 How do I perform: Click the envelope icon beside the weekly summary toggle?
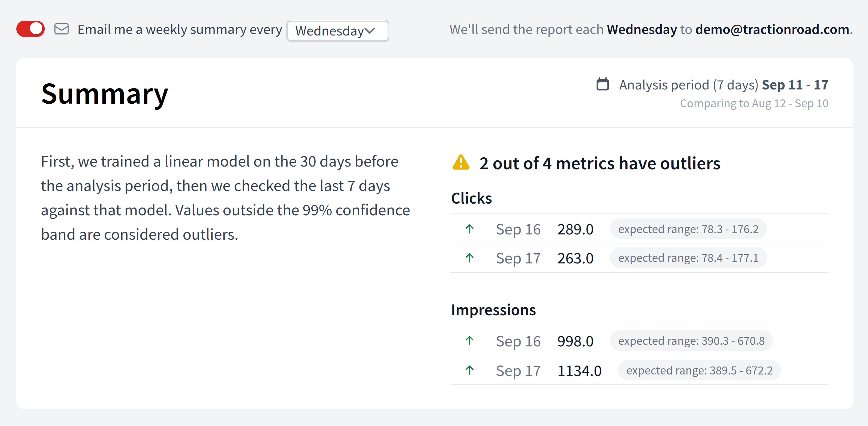61,29
